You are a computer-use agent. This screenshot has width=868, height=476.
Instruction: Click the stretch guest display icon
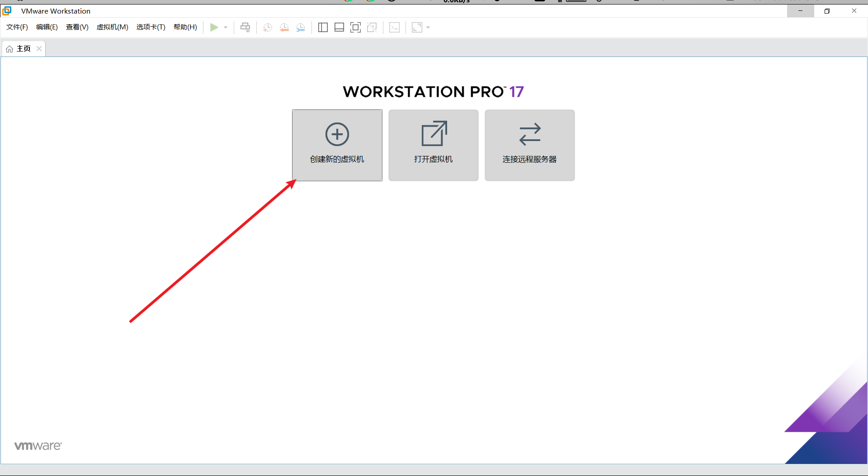pyautogui.click(x=417, y=28)
